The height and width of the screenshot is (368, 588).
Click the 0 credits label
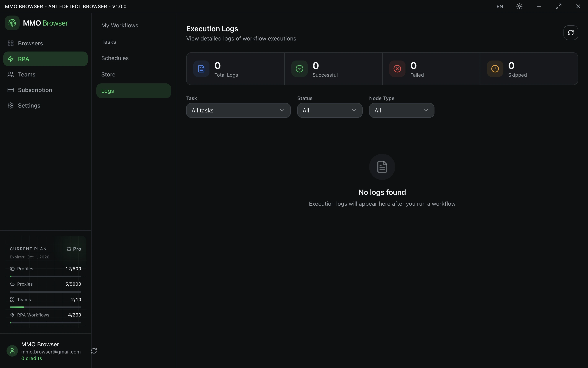(32, 359)
